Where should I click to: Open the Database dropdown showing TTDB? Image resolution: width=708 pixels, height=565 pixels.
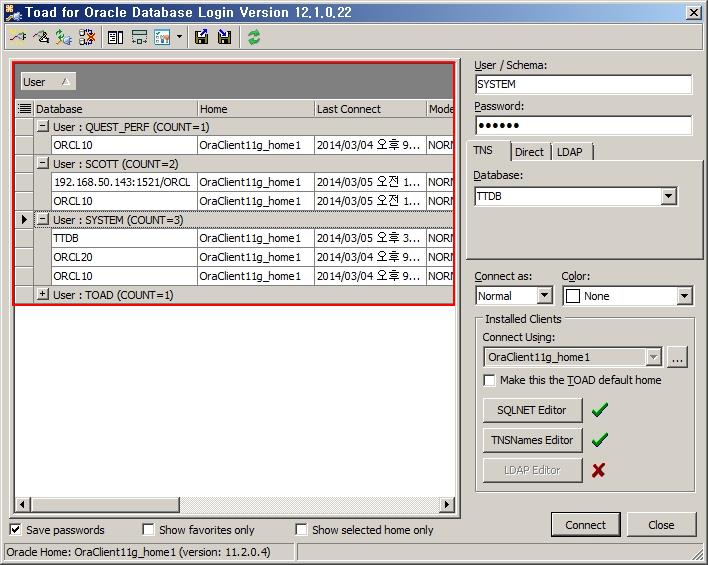[x=668, y=197]
